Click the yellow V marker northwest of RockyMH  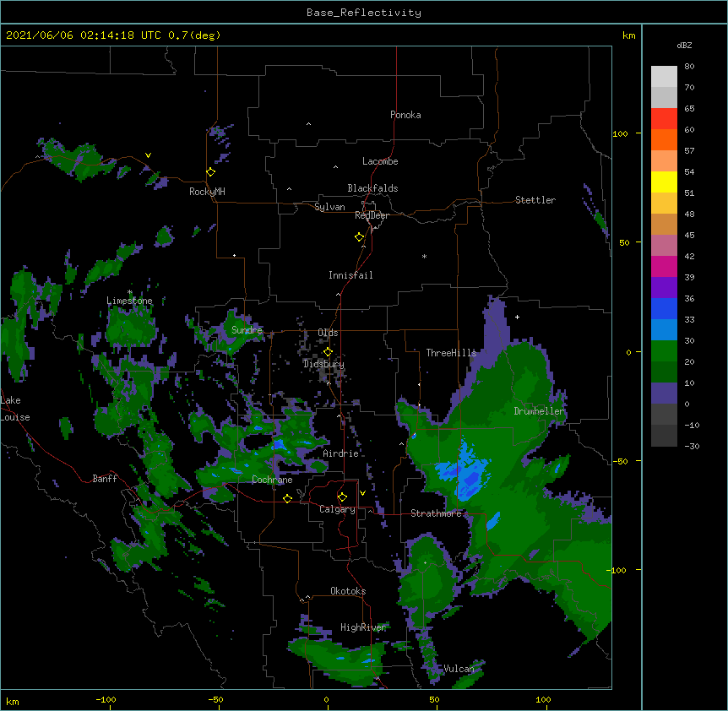[x=148, y=155]
